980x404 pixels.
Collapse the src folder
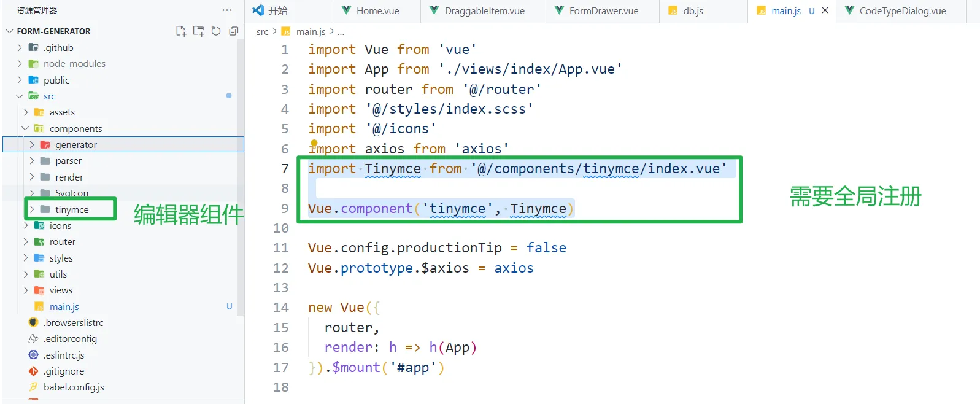click(x=49, y=96)
